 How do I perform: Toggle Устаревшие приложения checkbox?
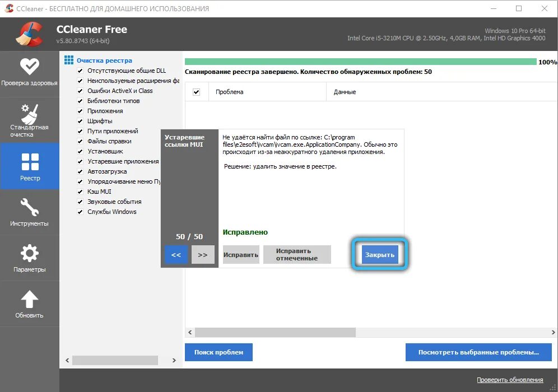(x=80, y=161)
